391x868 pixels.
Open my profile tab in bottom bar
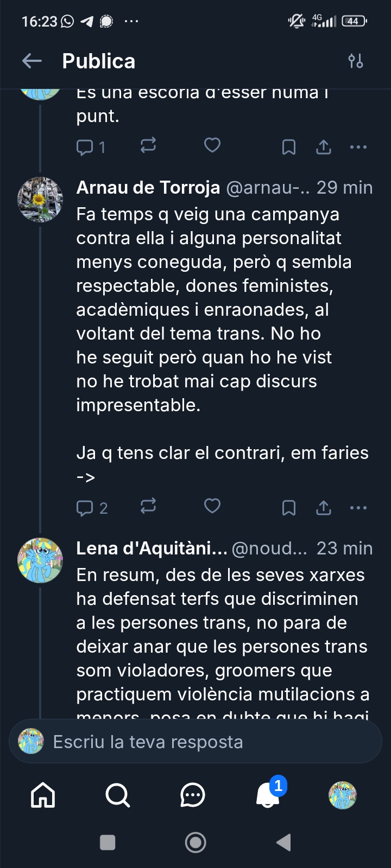tap(343, 796)
